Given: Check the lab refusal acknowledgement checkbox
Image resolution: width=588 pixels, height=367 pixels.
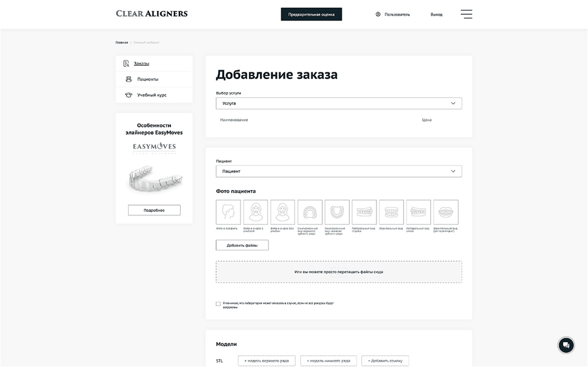Looking at the screenshot, I should coord(218,304).
